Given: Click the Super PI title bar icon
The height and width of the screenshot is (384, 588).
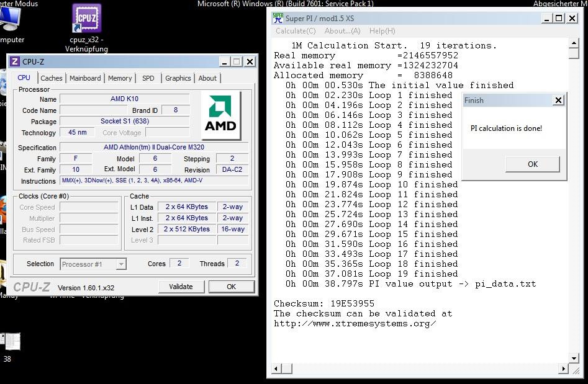Looking at the screenshot, I should [x=278, y=18].
